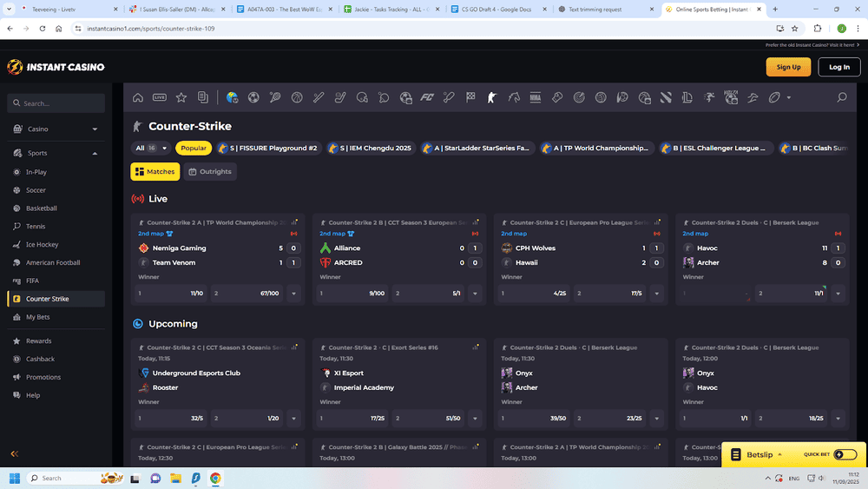Click the Sign Up button

click(x=788, y=67)
